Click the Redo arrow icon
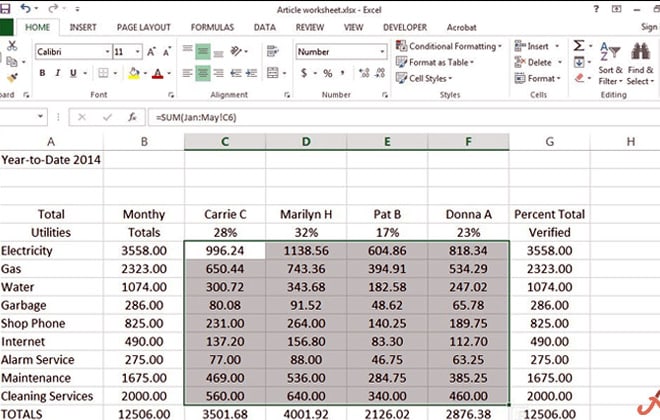660x420 pixels. pos(53,8)
